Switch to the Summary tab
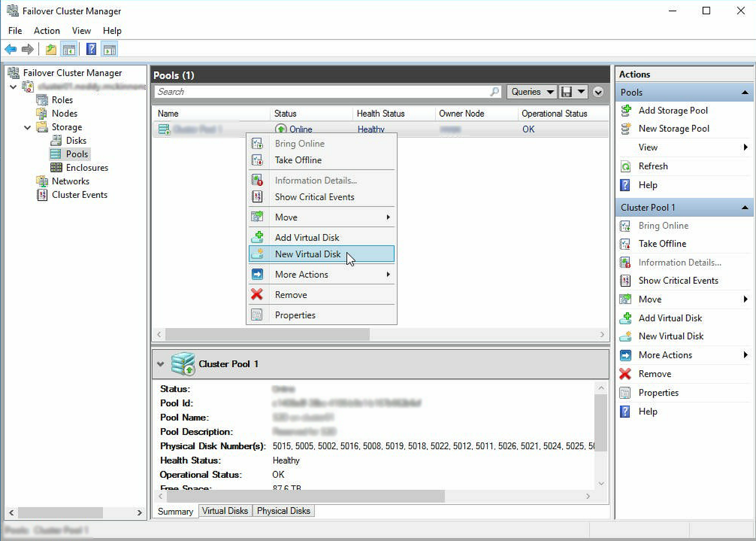 click(x=175, y=511)
